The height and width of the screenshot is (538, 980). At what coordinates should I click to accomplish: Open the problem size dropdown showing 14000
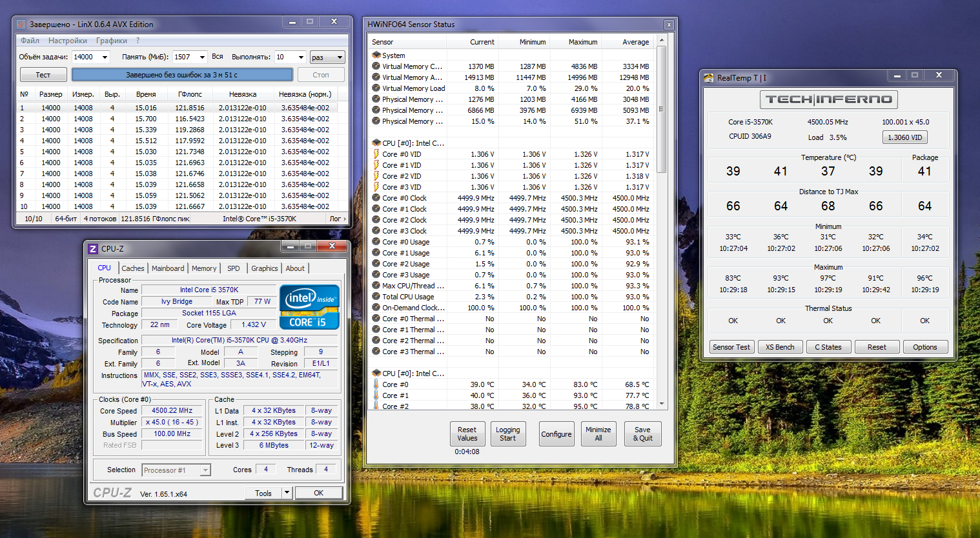(x=105, y=57)
